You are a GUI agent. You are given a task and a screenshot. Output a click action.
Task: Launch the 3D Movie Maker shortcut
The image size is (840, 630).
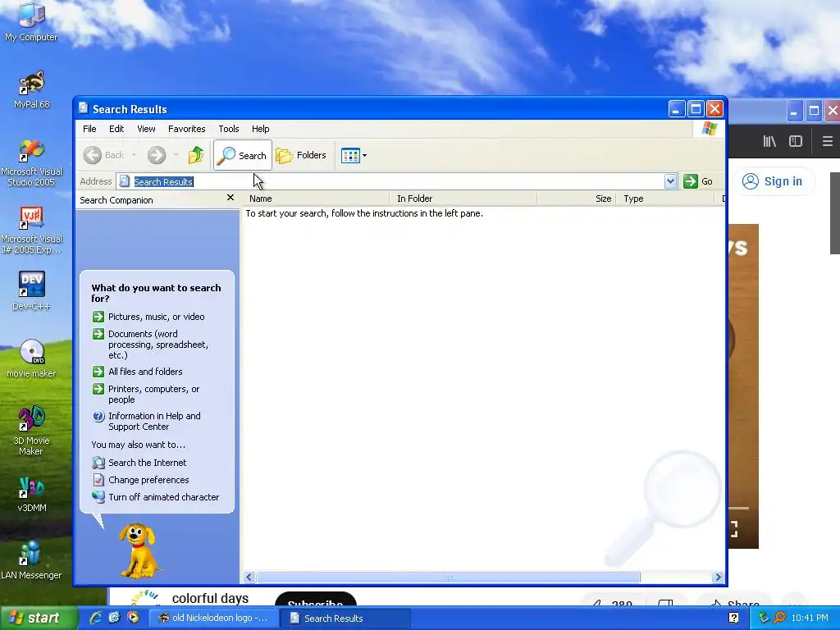31,430
